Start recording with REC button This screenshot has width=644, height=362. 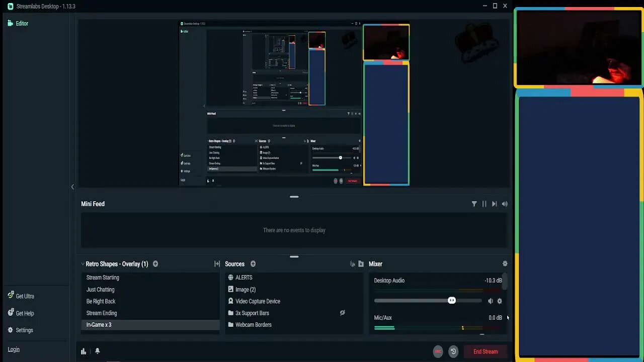pyautogui.click(x=438, y=351)
